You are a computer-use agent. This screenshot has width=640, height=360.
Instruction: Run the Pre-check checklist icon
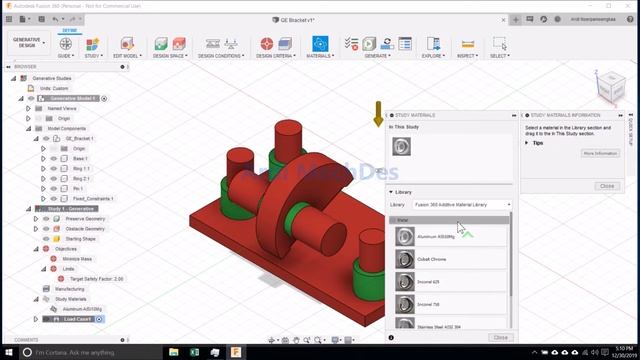tap(351, 44)
